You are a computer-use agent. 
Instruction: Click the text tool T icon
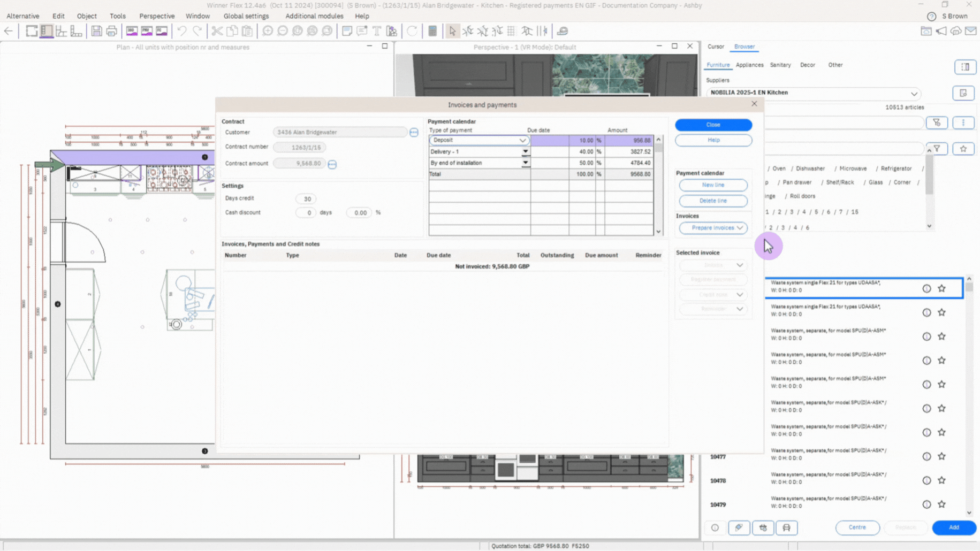point(377,31)
